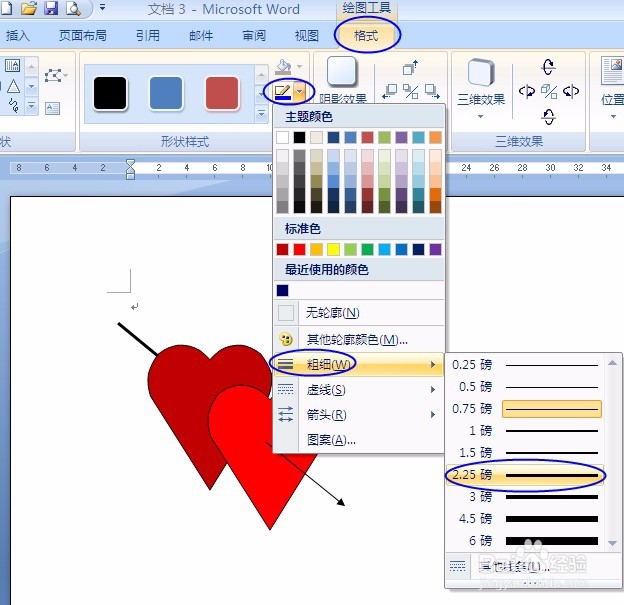Pick the purple standard color swatch

pyautogui.click(x=435, y=250)
